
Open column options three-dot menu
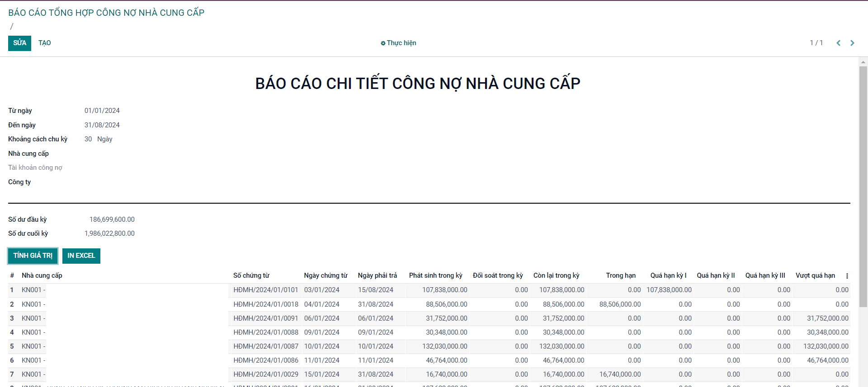coord(847,276)
